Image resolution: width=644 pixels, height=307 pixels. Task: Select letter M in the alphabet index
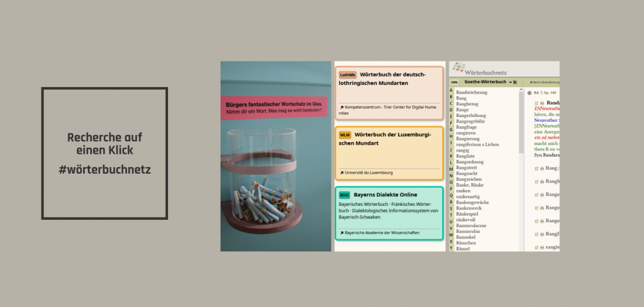pos(451,169)
